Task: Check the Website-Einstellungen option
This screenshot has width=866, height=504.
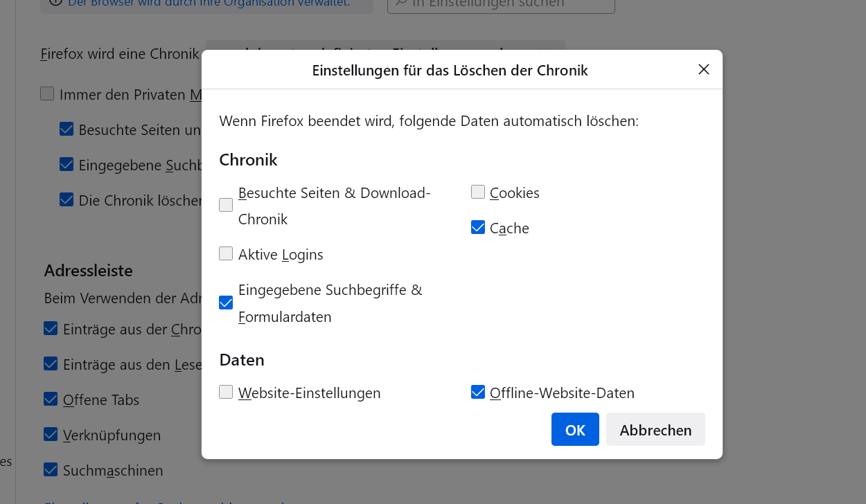Action: 226,392
